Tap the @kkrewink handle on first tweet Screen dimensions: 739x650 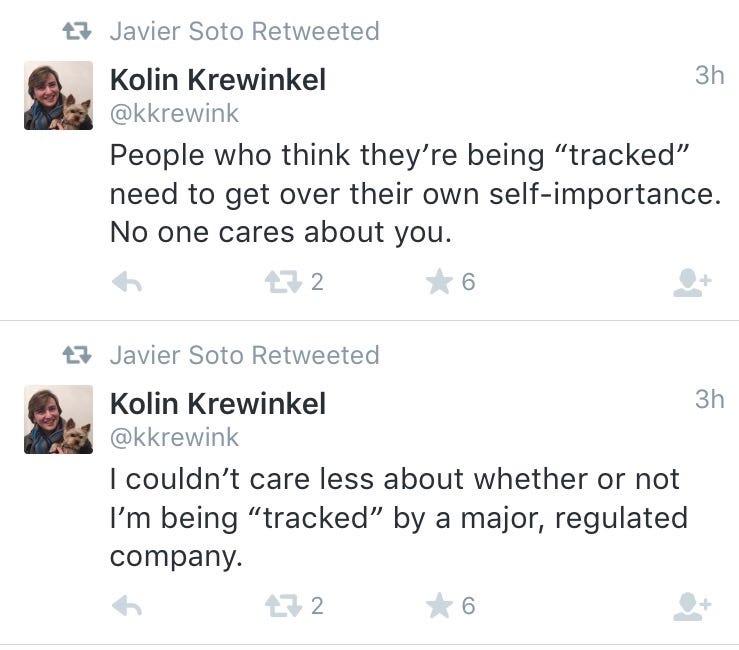174,114
